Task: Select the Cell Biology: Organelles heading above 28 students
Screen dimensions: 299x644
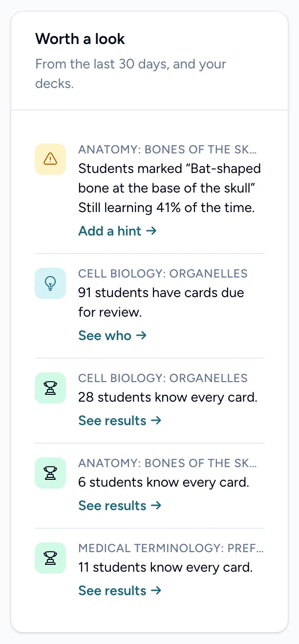Action: tap(163, 378)
